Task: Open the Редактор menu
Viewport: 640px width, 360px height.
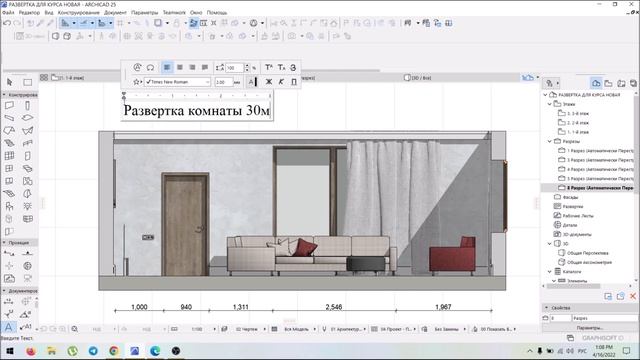Action: [29, 13]
